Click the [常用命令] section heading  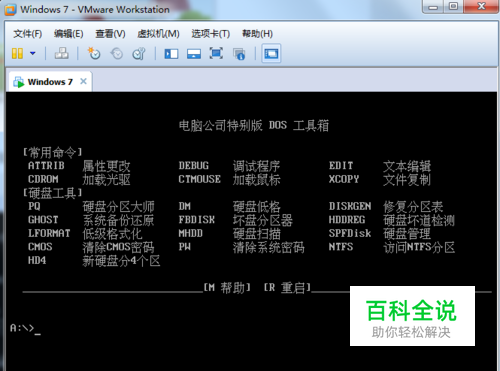point(52,153)
